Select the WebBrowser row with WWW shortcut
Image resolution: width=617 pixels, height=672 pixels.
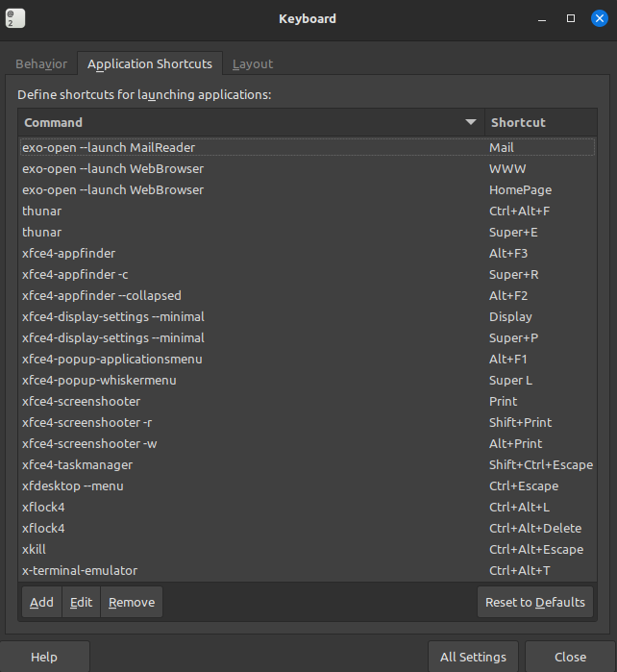pyautogui.click(x=308, y=168)
